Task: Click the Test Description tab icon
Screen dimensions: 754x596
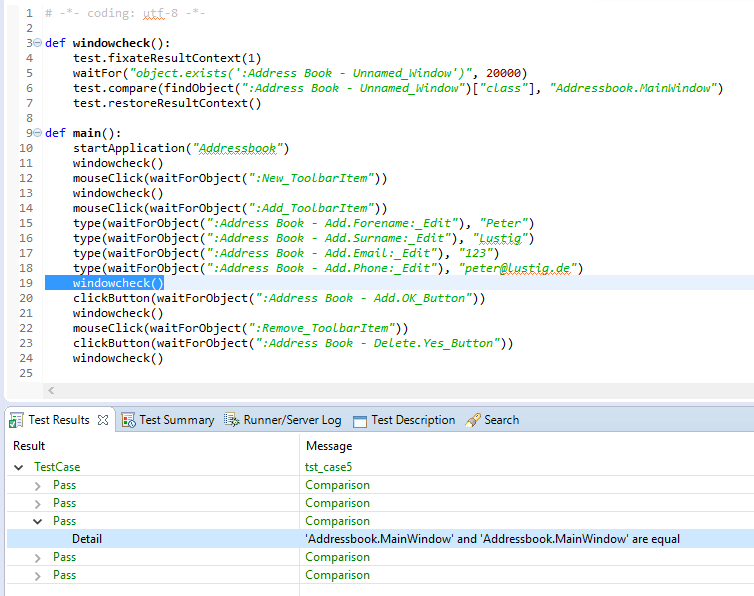Action: 360,420
